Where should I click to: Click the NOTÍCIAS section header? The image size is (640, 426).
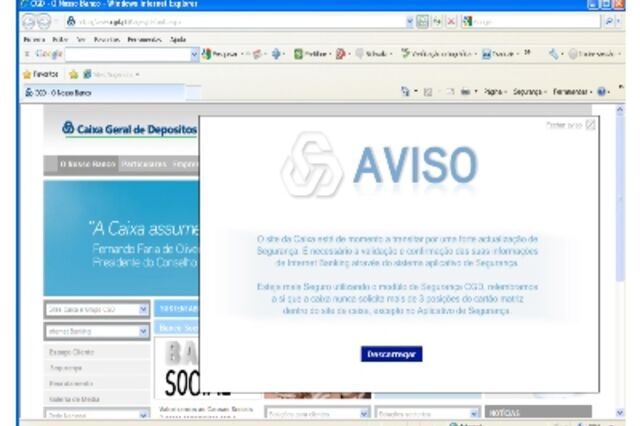[538, 413]
